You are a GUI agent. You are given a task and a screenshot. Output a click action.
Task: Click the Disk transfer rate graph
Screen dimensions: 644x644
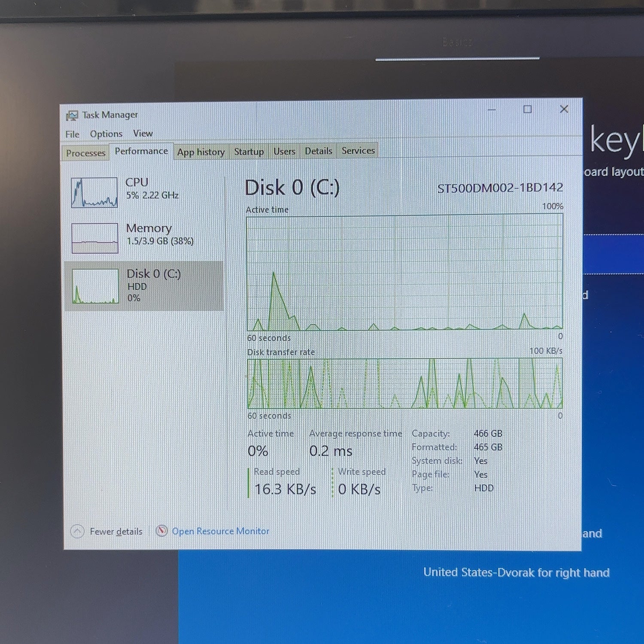(x=404, y=383)
